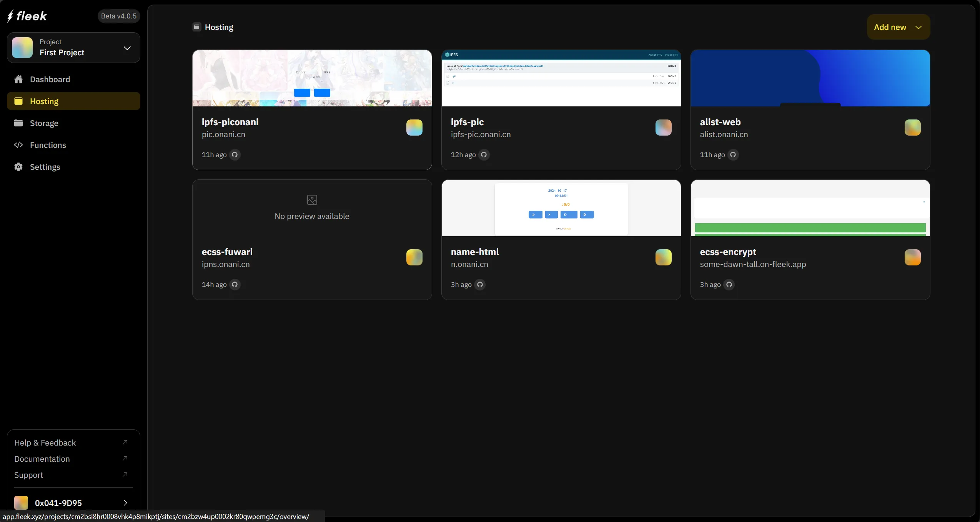Open Help & Feedback link
The height and width of the screenshot is (522, 980).
[45, 443]
